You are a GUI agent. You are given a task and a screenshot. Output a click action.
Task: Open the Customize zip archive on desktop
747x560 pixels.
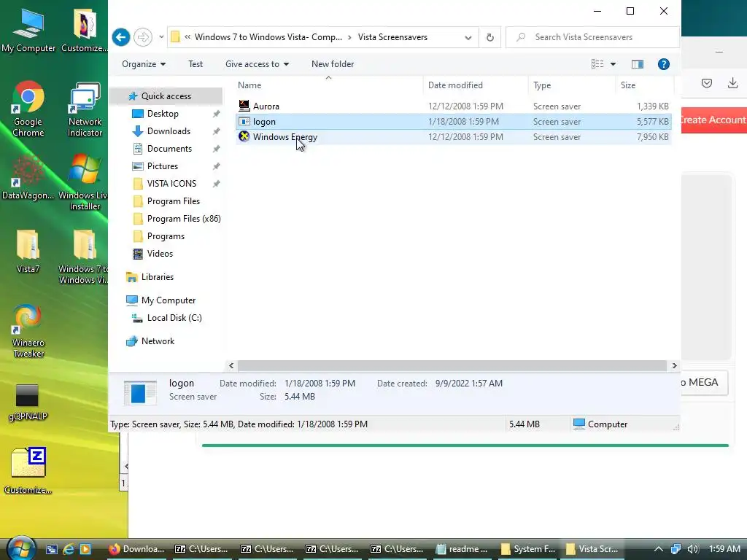(x=28, y=470)
